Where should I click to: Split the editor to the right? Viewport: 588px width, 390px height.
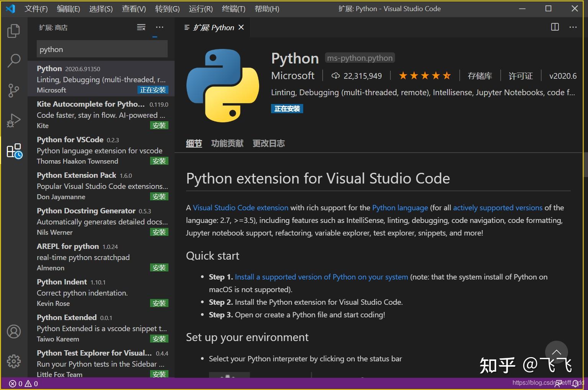click(555, 27)
